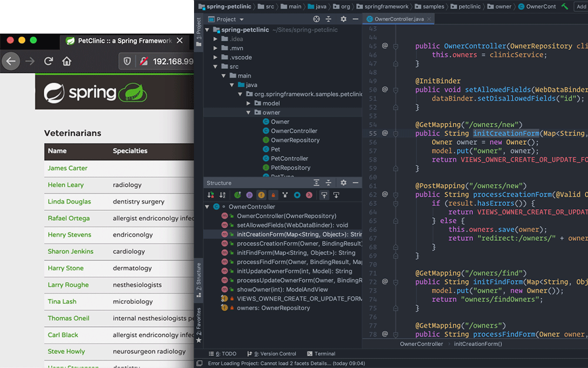
Task: Toggle Show Lambdas in Structure toolbar
Action: [309, 195]
